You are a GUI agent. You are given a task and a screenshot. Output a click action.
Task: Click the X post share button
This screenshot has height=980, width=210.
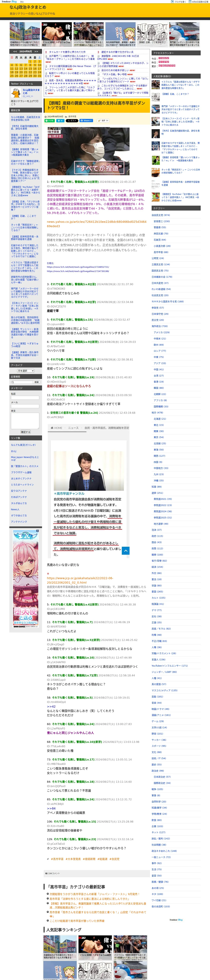pos(72,121)
